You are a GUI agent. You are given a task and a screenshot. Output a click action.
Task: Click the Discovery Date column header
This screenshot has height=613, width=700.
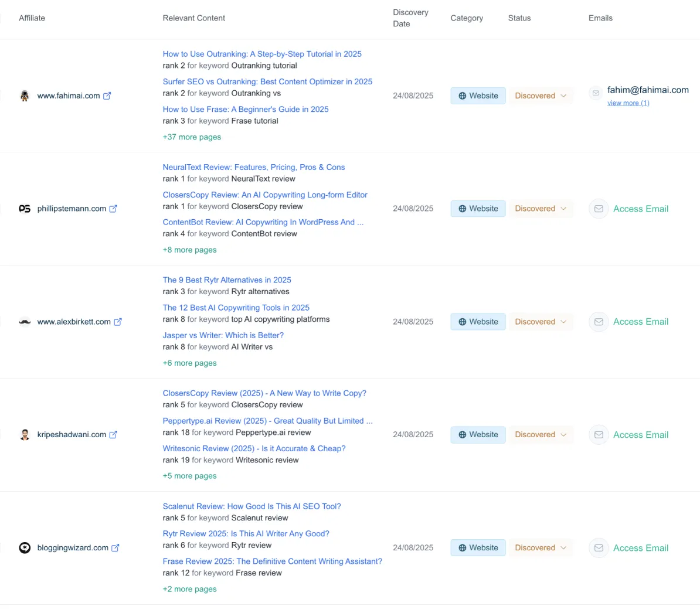pos(410,18)
